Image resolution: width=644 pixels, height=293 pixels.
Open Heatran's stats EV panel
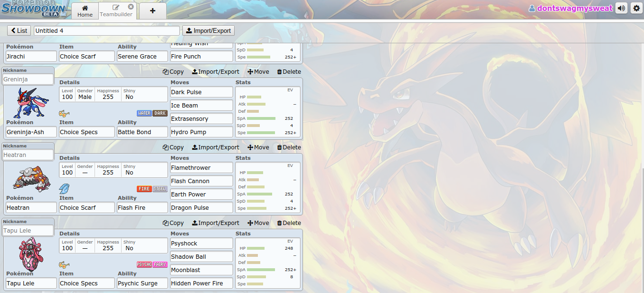point(268,187)
